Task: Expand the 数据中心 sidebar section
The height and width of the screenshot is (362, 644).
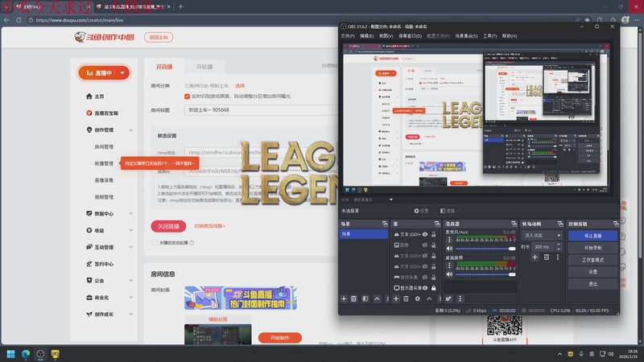Action: pyautogui.click(x=130, y=213)
